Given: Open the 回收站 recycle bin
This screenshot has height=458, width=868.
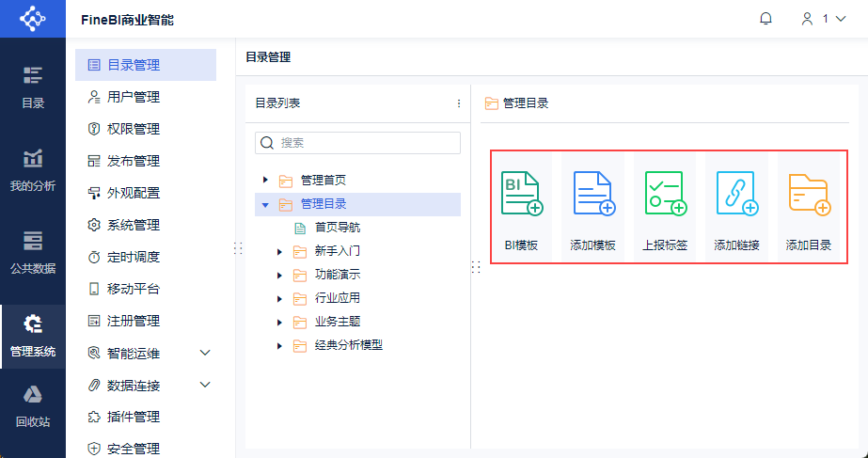Looking at the screenshot, I should point(33,405).
